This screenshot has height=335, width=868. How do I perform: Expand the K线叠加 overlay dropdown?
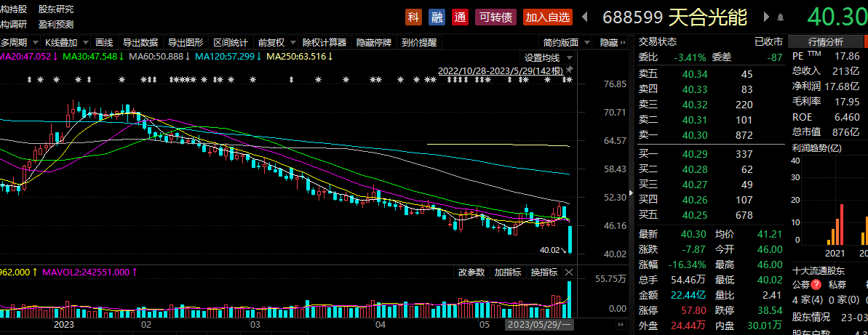coord(65,42)
